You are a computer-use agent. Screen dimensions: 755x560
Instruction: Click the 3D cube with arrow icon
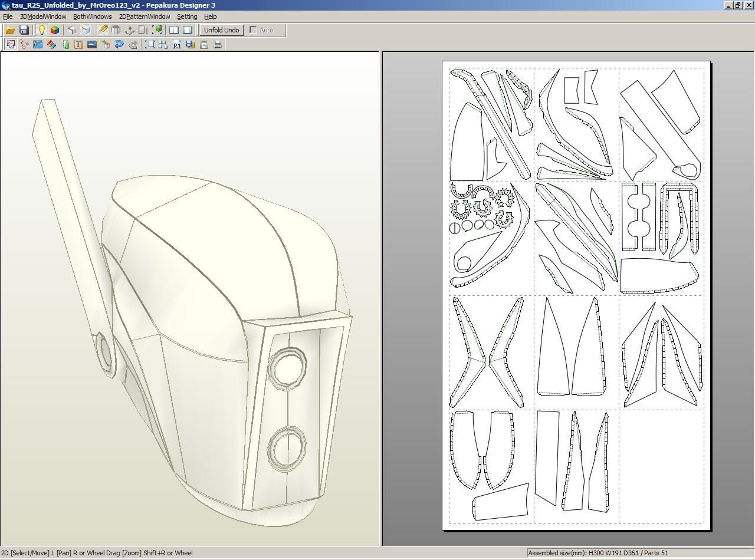106,44
